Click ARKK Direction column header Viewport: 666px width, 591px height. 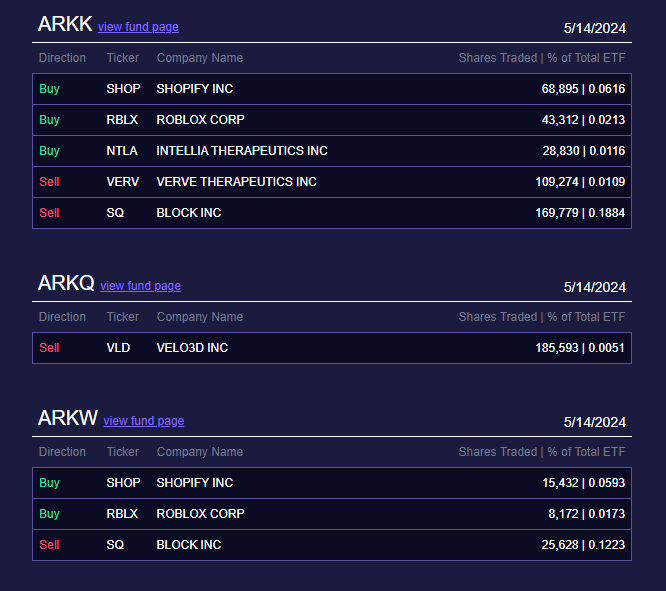point(62,58)
